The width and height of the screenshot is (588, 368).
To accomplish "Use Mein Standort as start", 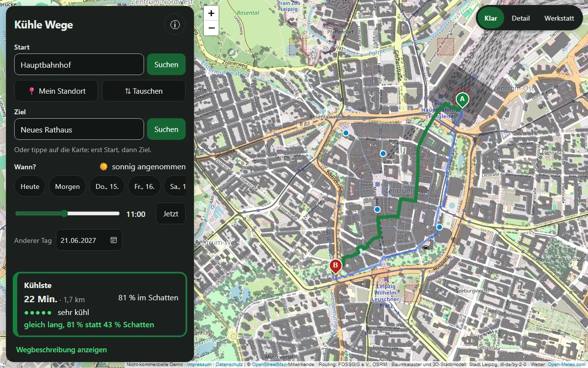I will coord(56,91).
